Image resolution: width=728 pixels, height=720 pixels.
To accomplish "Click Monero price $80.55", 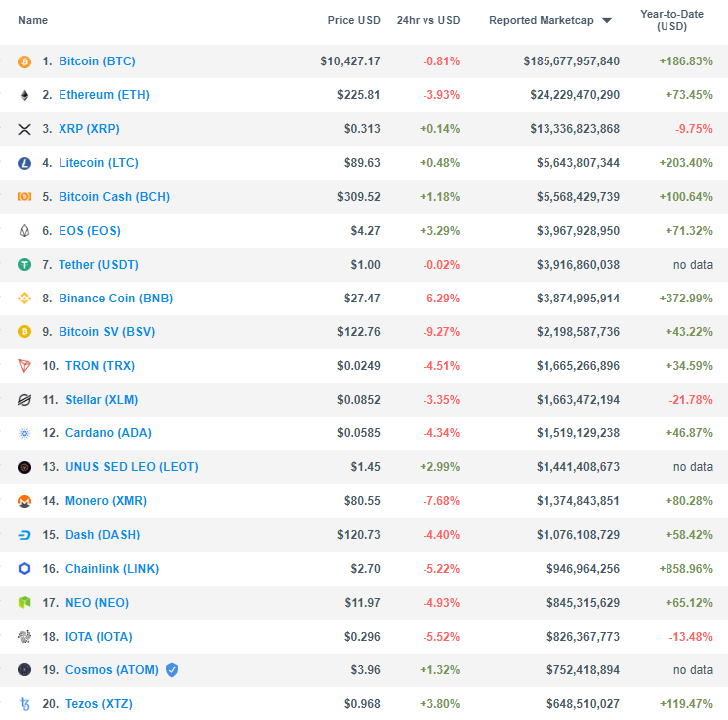I will (x=362, y=501).
